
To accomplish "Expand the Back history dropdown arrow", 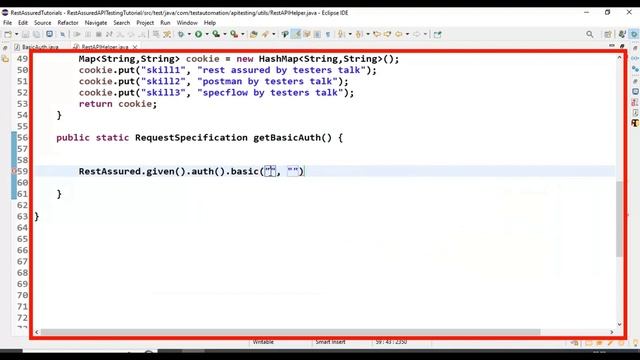I will click(407, 34).
